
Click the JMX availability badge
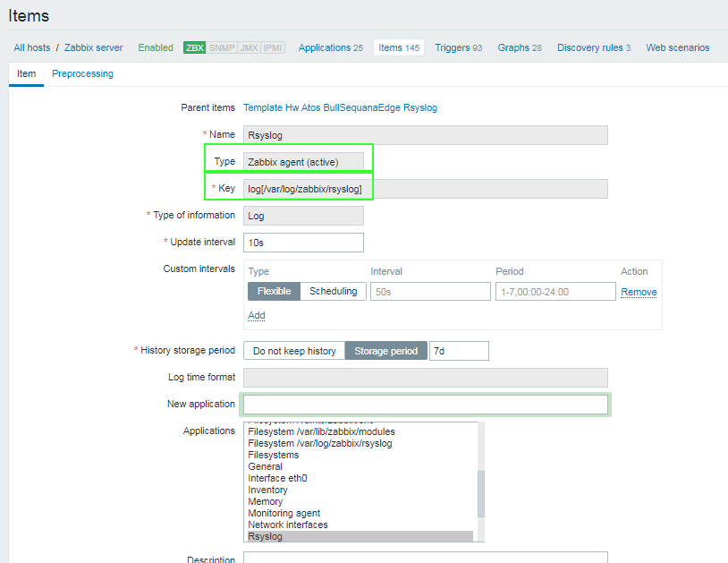tap(249, 47)
